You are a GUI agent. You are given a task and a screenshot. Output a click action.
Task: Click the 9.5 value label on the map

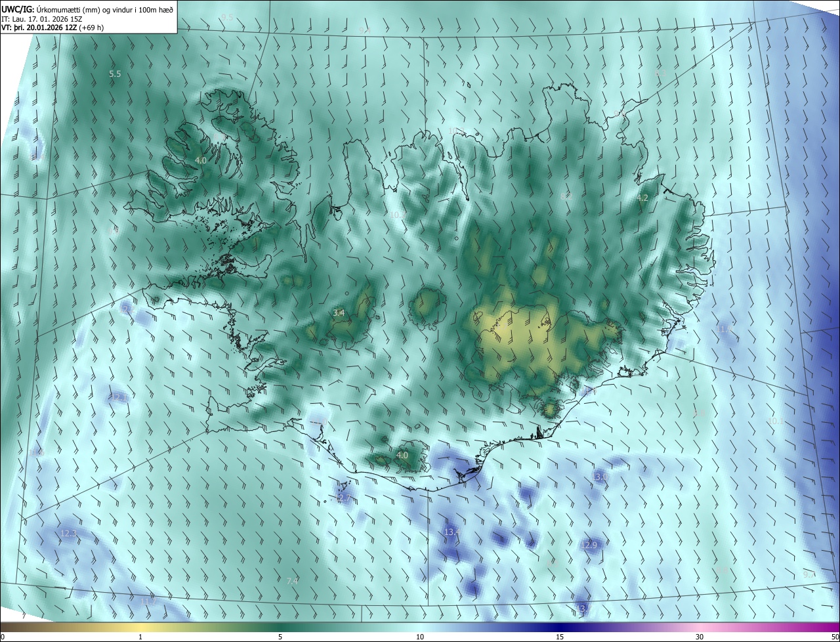click(228, 16)
